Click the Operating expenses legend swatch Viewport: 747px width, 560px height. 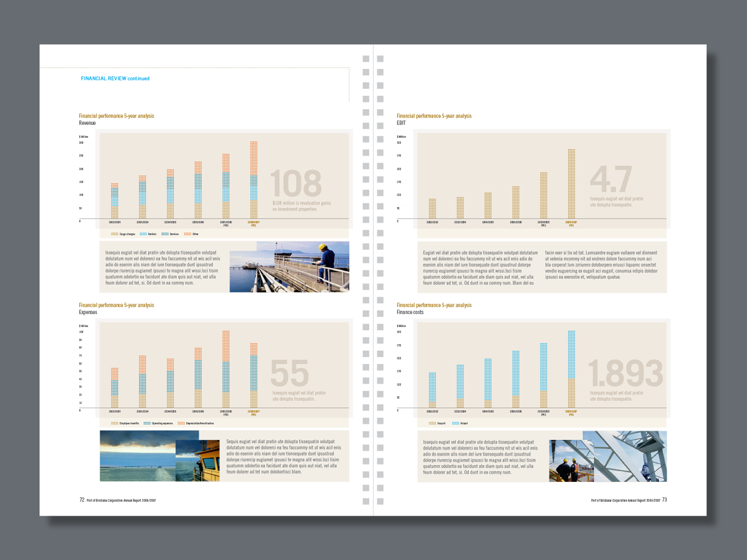(x=147, y=423)
